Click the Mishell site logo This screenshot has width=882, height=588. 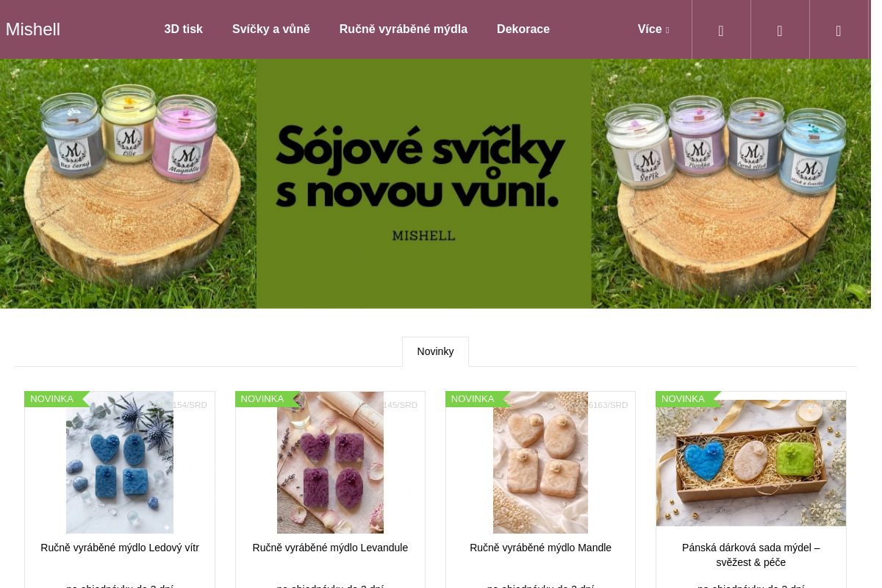33,29
